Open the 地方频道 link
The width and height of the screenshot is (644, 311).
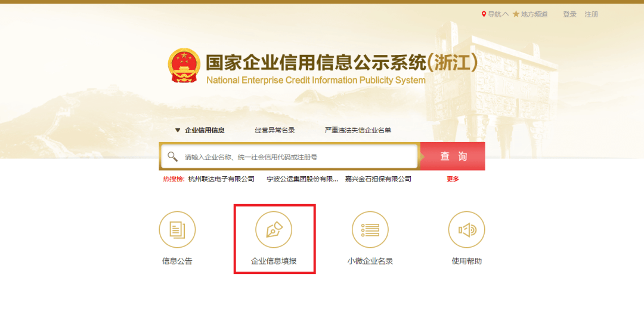534,14
